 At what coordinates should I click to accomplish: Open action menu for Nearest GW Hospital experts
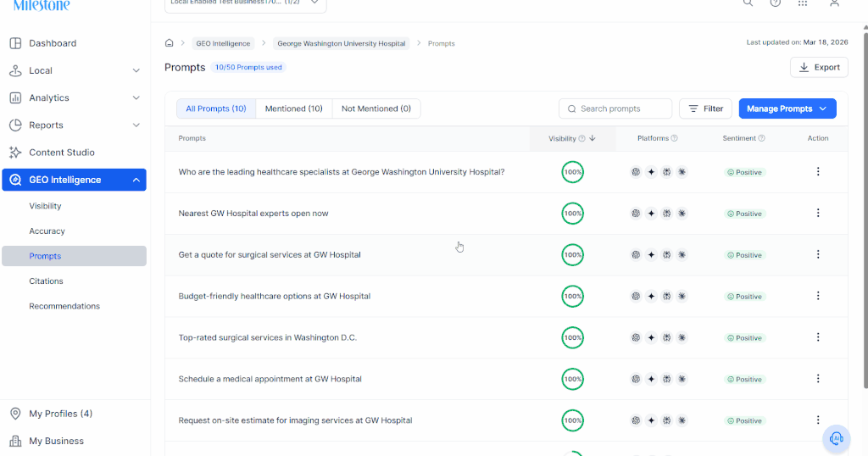pos(818,213)
